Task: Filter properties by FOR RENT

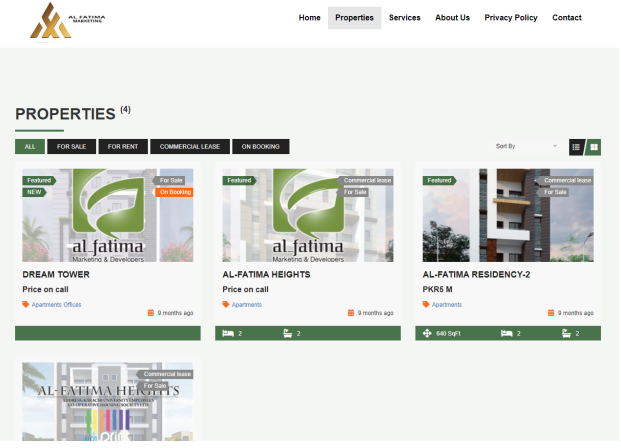Action: [123, 147]
